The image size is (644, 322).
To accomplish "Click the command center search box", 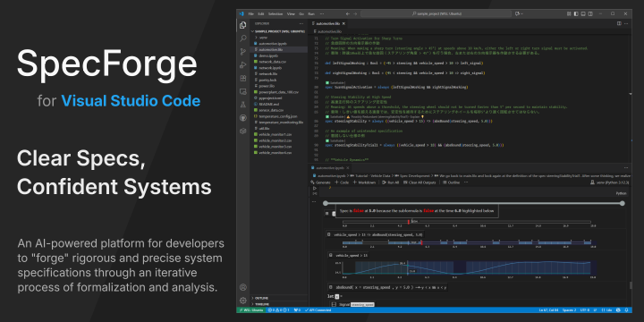I will [x=436, y=13].
